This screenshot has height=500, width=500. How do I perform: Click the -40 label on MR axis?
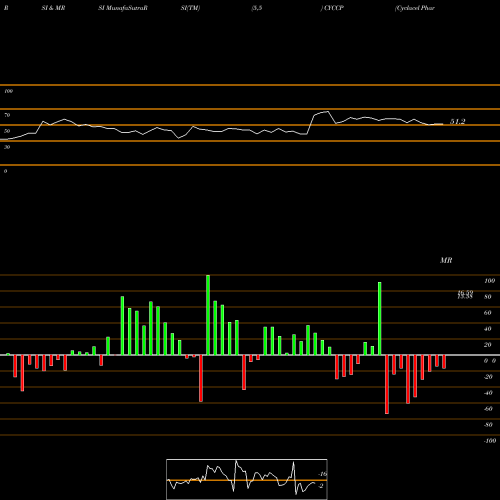(x=488, y=393)
